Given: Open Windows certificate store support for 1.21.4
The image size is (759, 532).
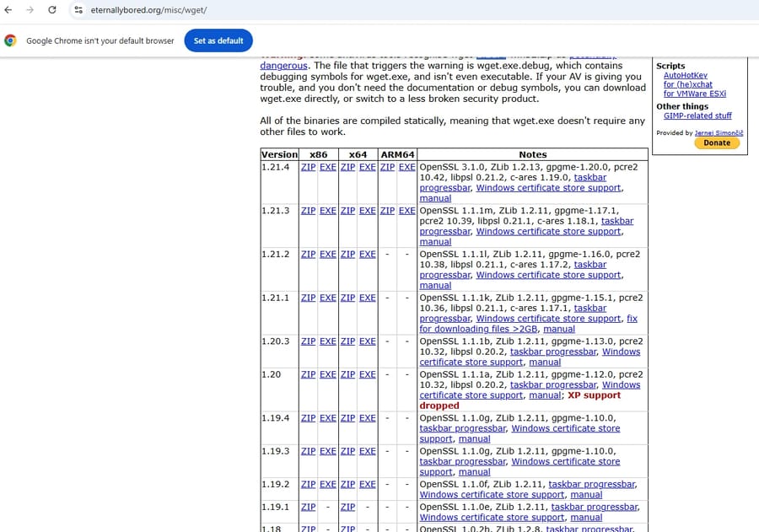Looking at the screenshot, I should click(x=548, y=188).
